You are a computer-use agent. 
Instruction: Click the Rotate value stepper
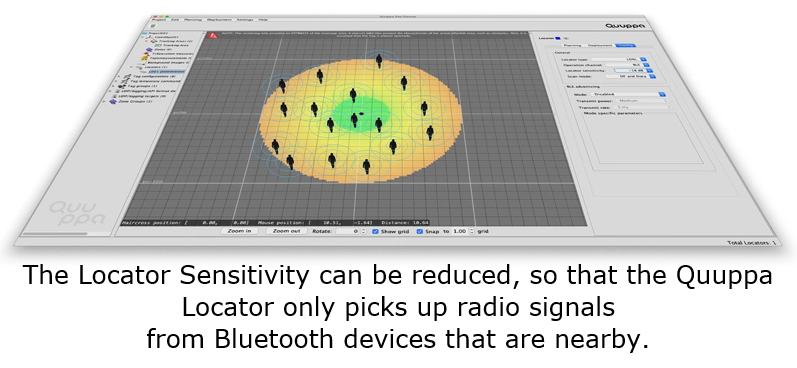coord(363,231)
